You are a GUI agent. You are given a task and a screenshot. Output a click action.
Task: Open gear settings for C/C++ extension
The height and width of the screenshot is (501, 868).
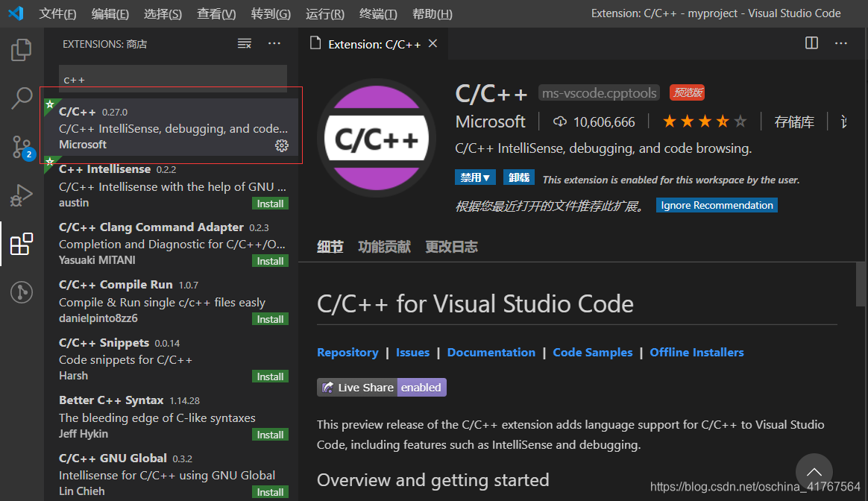[x=282, y=145]
